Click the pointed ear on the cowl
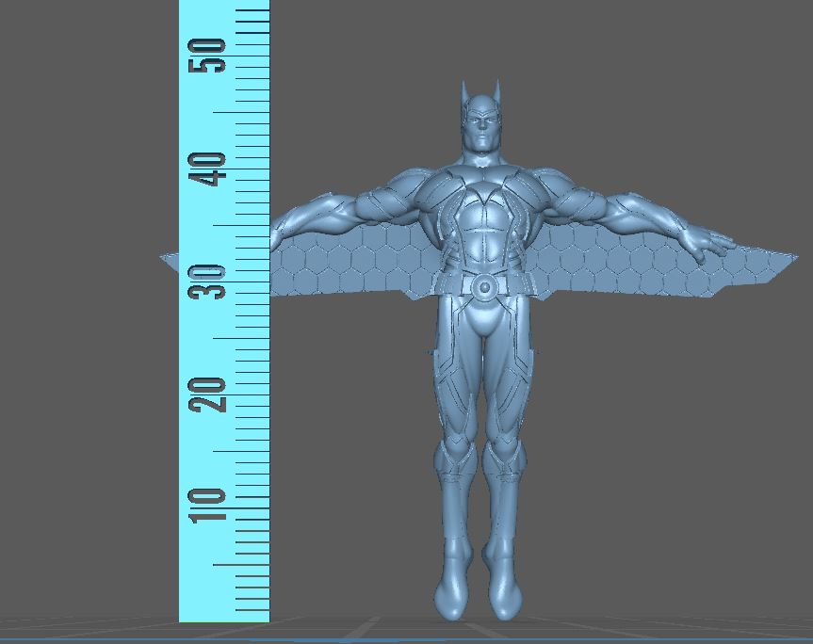Viewport: 813px width, 644px height. tap(466, 94)
